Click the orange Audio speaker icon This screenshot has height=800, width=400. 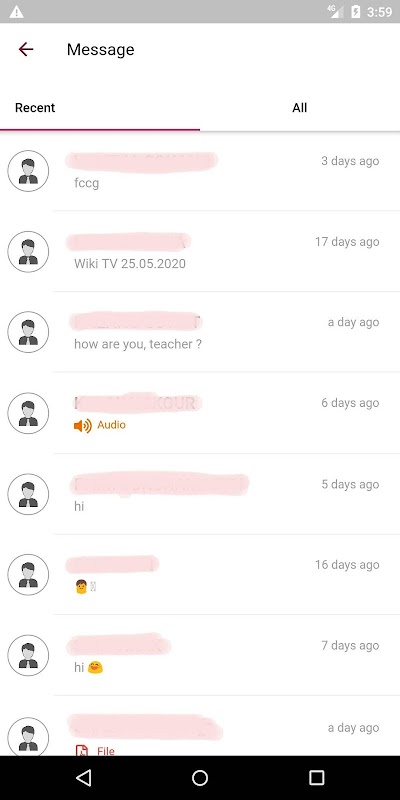(x=83, y=426)
